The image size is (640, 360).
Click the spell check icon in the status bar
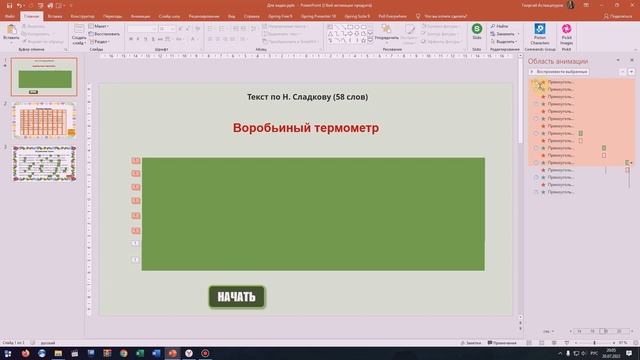click(33, 343)
